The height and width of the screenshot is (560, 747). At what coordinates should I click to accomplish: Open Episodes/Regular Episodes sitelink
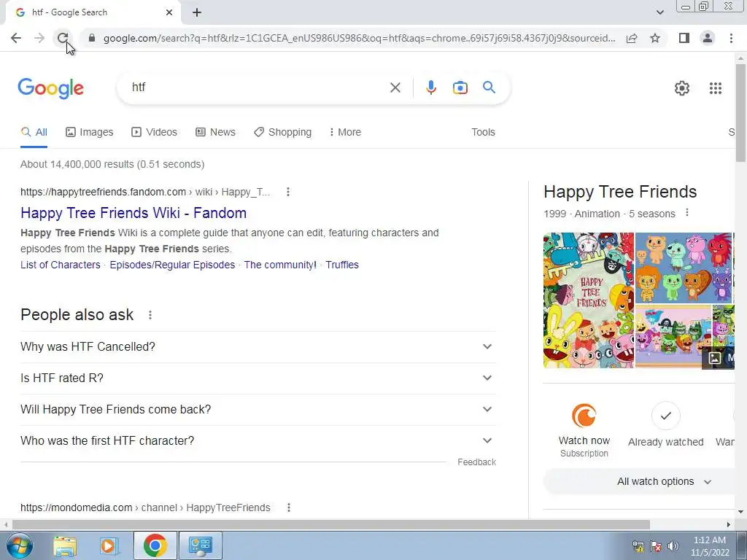(172, 265)
